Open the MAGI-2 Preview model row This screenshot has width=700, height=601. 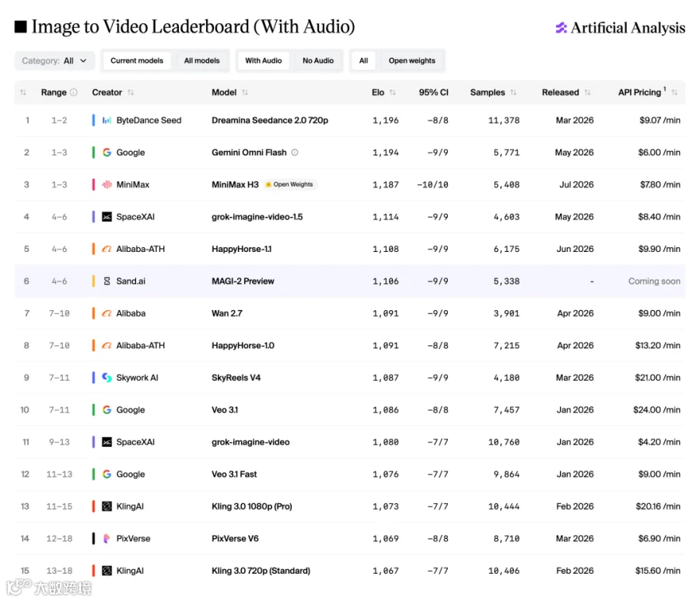point(350,281)
